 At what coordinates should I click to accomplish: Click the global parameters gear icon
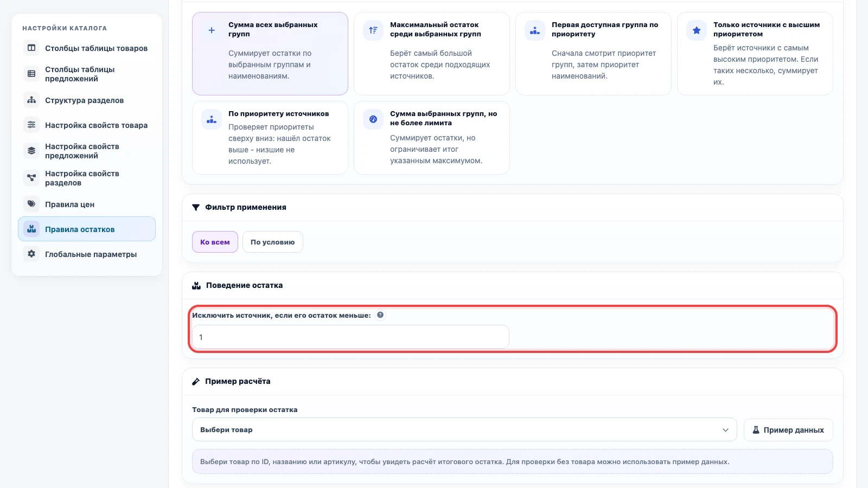[x=31, y=254]
